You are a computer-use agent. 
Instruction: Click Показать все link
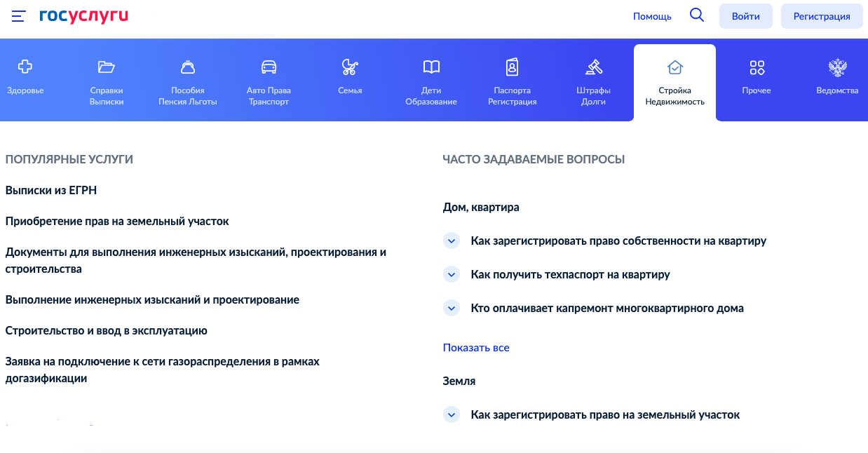pos(476,347)
